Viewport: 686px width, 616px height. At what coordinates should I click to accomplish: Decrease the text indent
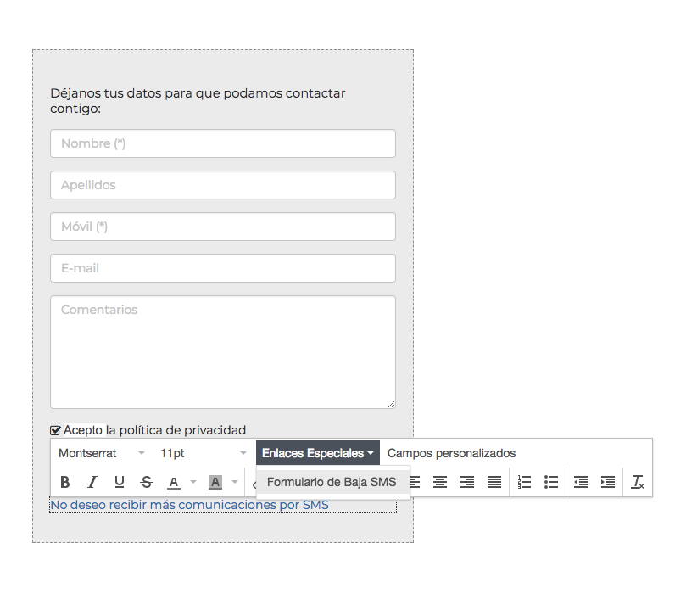point(581,482)
